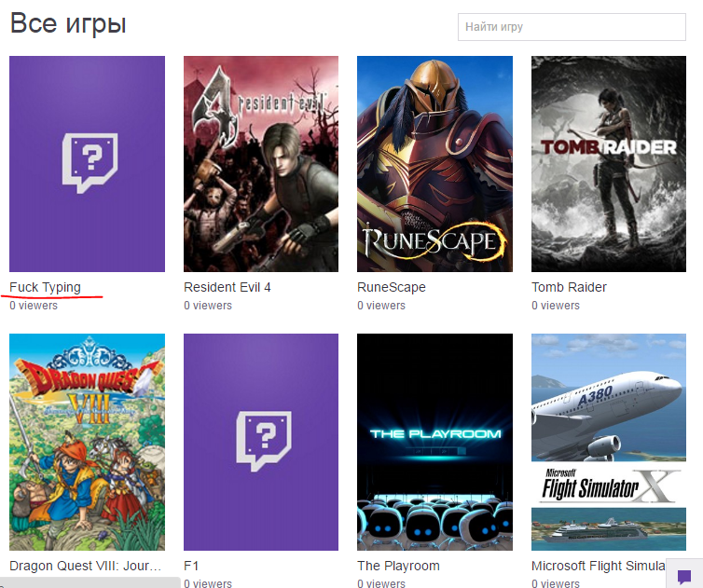
Task: Click the "Все игры" page heading
Action: (x=68, y=23)
